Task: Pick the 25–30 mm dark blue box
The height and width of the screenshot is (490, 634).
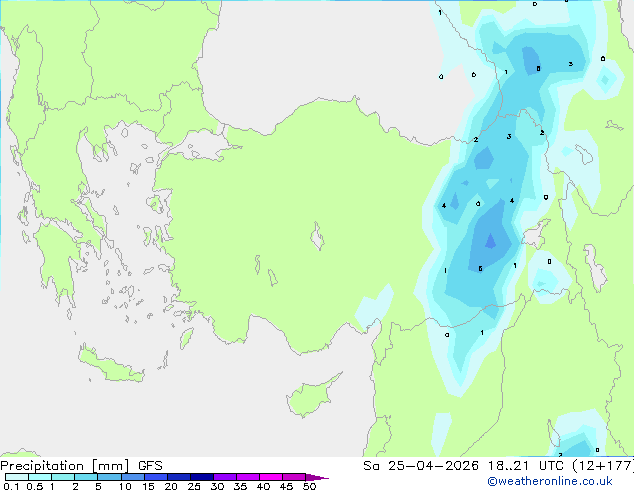Action: pos(201,477)
